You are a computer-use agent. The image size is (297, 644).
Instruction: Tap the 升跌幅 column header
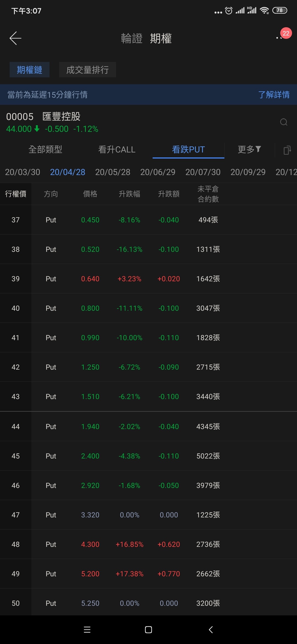[x=130, y=194]
